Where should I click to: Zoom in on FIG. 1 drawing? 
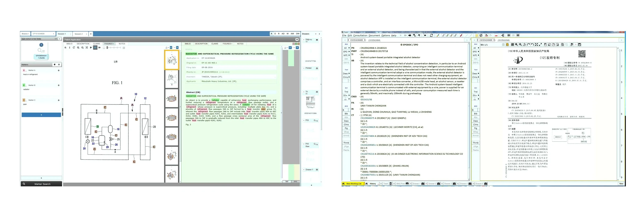(x=78, y=47)
